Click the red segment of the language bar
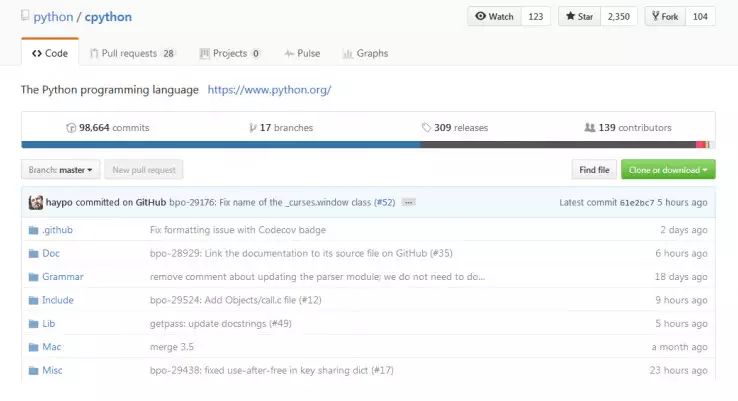The image size is (738, 401). point(700,144)
